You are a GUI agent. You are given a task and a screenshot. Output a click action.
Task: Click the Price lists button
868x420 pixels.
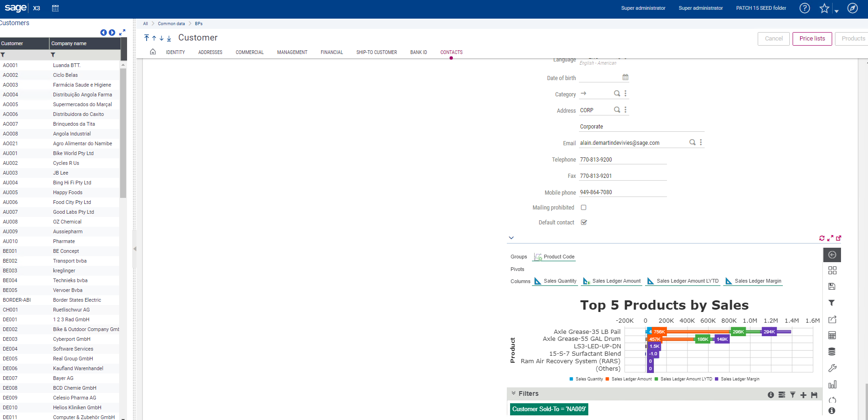click(x=812, y=39)
